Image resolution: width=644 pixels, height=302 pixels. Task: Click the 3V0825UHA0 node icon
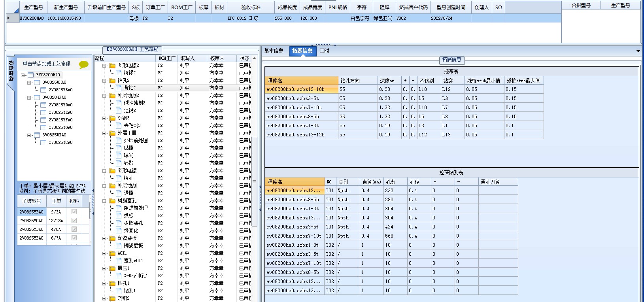tap(37, 82)
